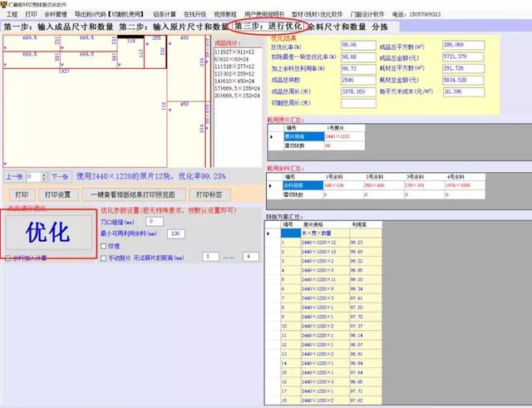Select the 原片规格 cell in 耗用原片汇总

click(x=304, y=136)
